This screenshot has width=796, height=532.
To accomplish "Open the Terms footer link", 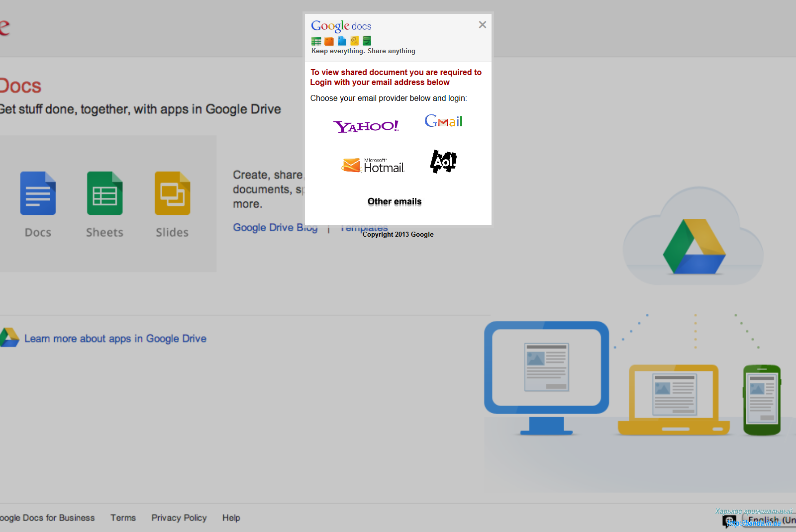I will tap(123, 518).
